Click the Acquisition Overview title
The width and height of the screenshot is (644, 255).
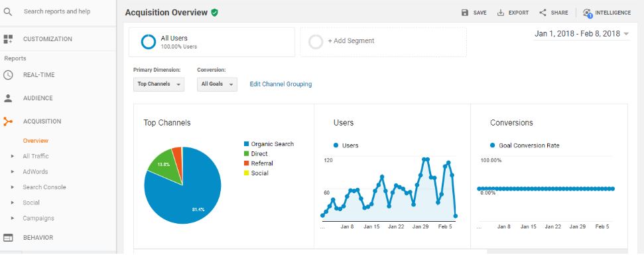(x=166, y=13)
